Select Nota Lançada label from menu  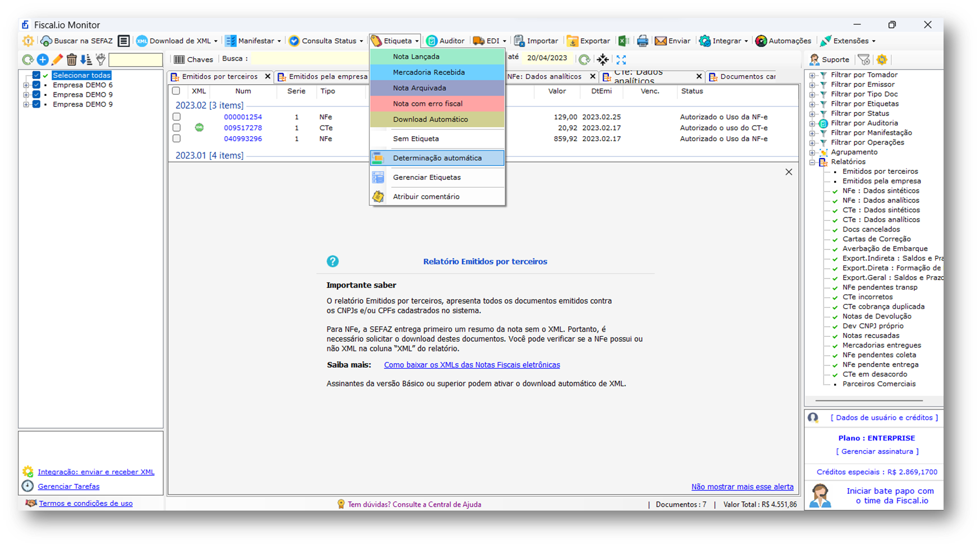[437, 57]
